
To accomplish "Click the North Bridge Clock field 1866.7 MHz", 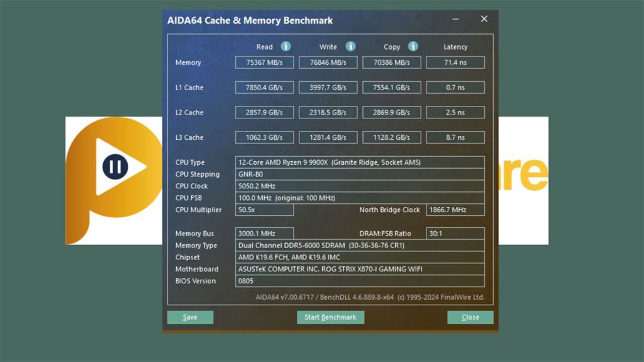I will tap(455, 210).
